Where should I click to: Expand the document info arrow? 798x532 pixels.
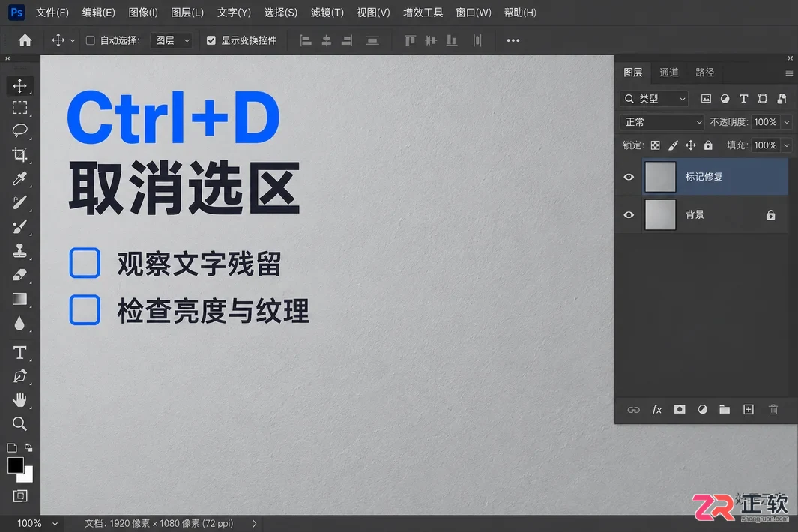click(255, 523)
